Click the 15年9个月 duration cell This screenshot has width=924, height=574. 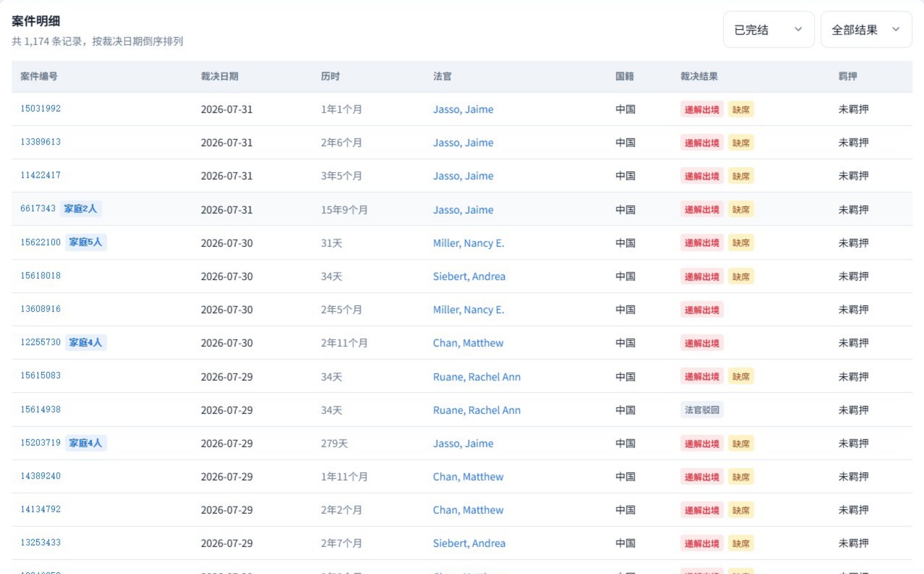coord(344,210)
